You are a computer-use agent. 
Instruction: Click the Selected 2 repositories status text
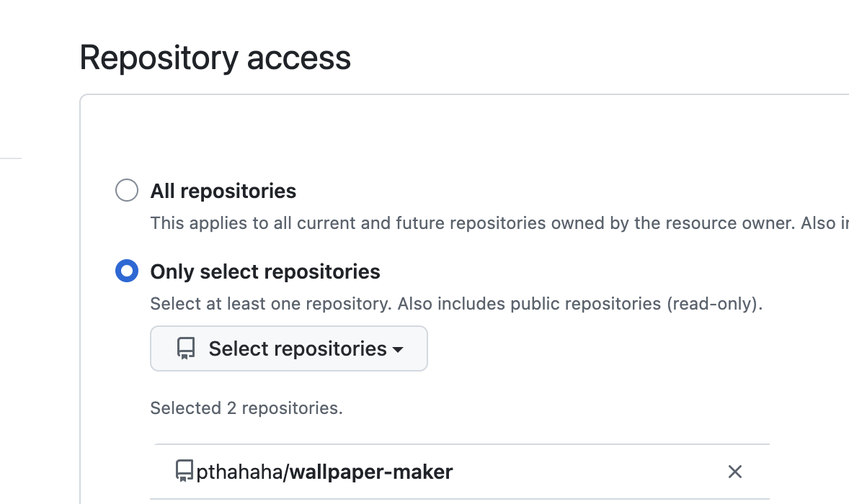(246, 408)
